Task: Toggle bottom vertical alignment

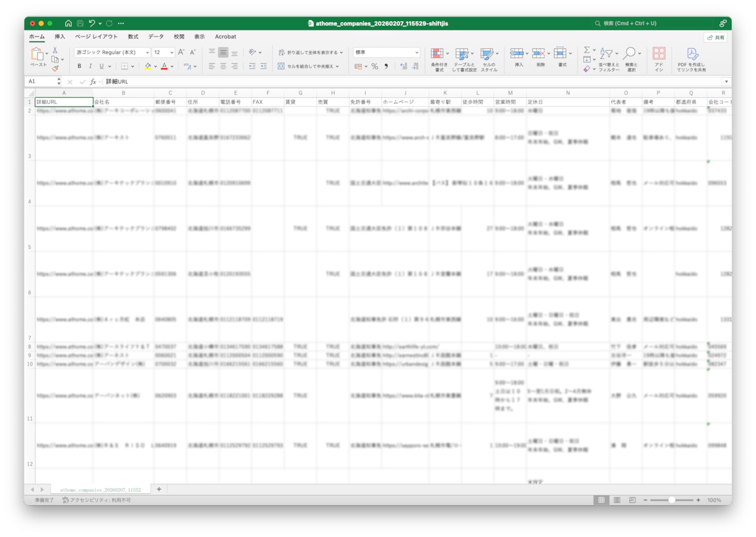Action: 234,53
